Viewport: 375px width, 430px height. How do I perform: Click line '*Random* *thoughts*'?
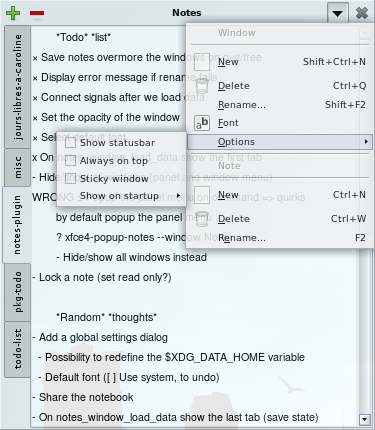[106, 317]
